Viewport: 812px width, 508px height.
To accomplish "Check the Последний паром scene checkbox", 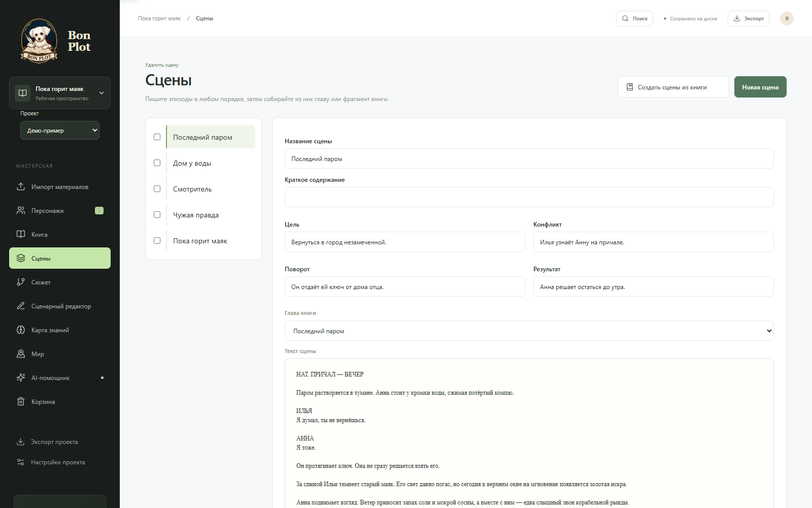I will [x=157, y=137].
